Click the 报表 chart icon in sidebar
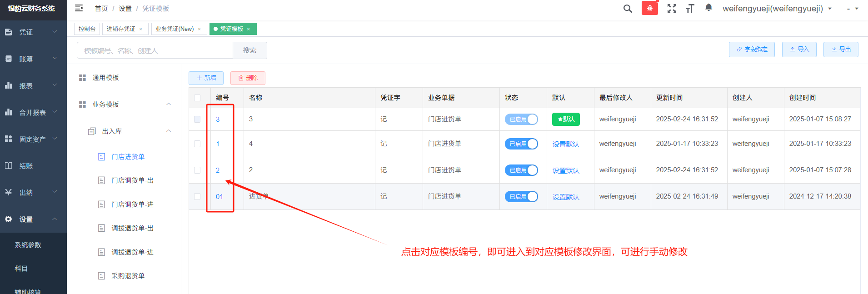 click(8, 85)
